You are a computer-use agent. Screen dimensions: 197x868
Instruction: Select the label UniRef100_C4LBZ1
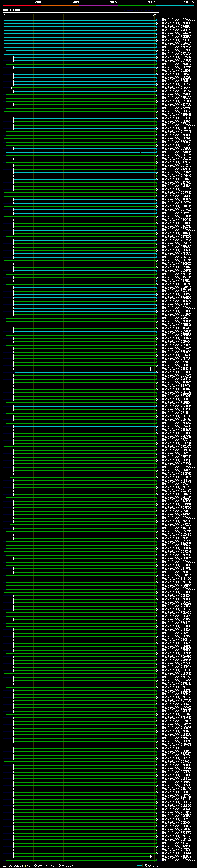[177, 382]
